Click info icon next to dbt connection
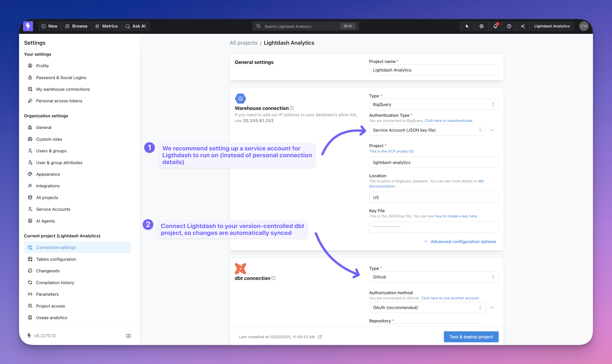The width and height of the screenshot is (612, 364). (x=273, y=278)
